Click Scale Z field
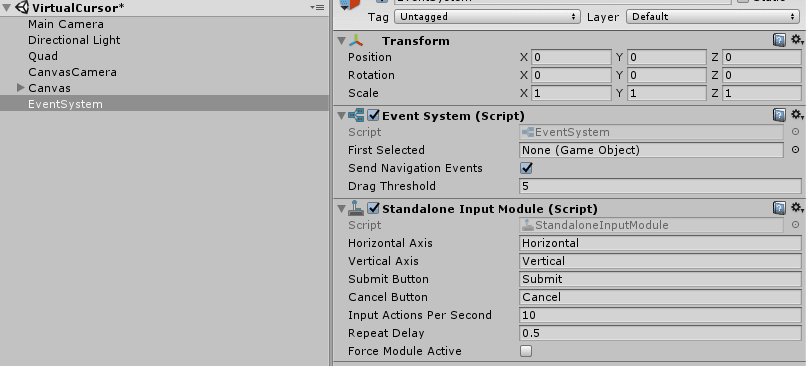Image resolution: width=806 pixels, height=366 pixels. pos(762,93)
